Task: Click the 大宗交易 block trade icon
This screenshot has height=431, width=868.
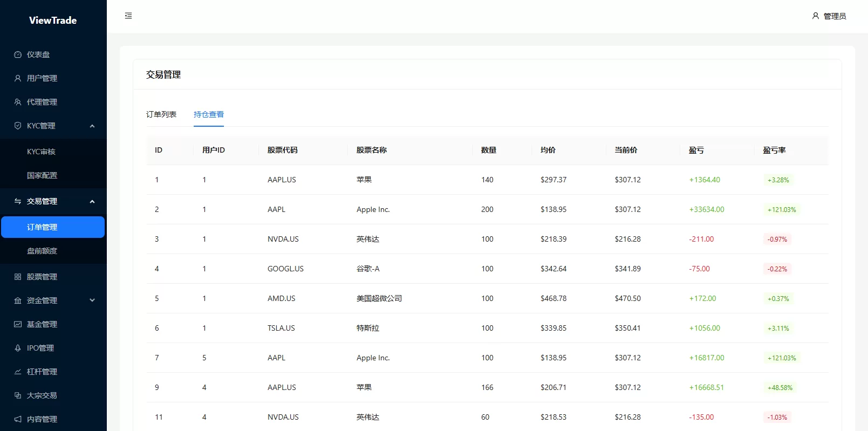Action: coord(18,395)
